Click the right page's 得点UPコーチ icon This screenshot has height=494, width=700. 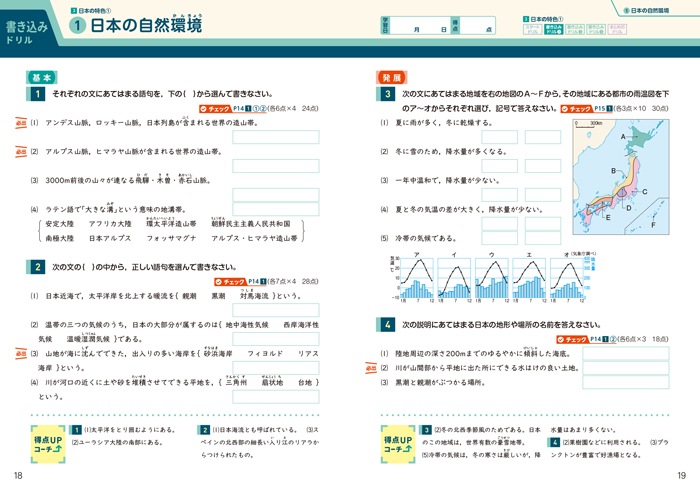[400, 442]
